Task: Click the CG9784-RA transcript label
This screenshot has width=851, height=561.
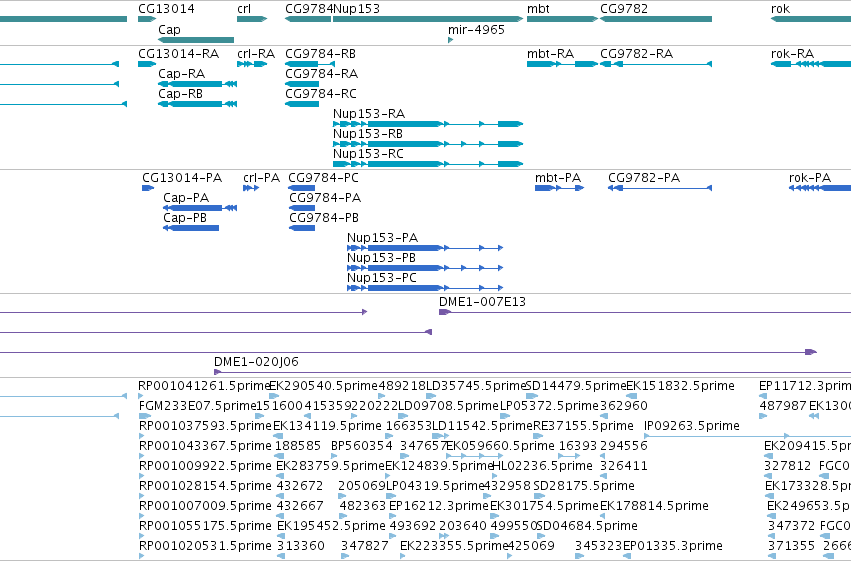Action: tap(321, 74)
